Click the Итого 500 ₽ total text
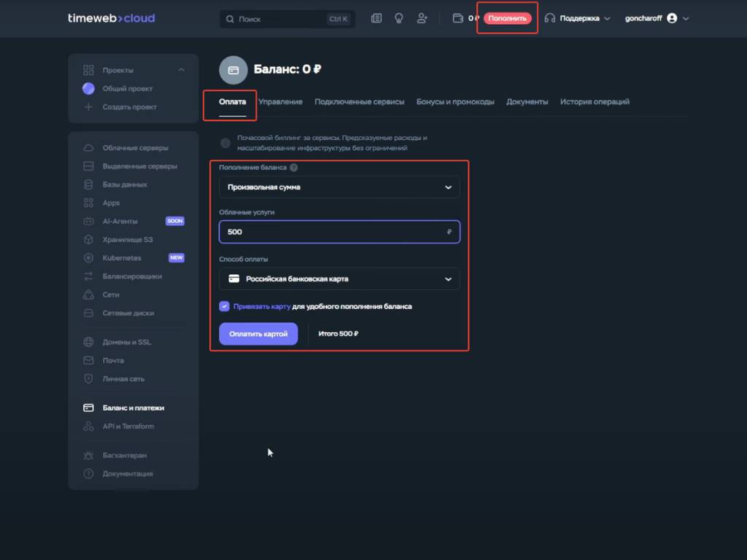The width and height of the screenshot is (747, 560). point(338,334)
